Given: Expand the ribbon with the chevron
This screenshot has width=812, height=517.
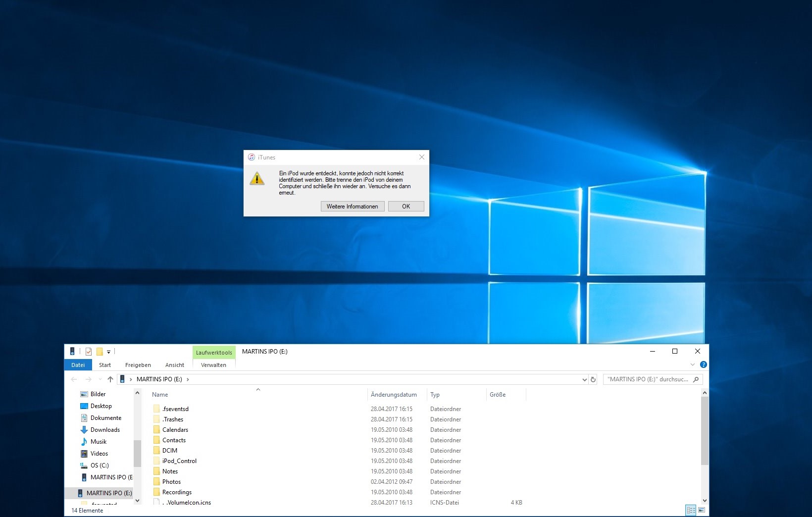Looking at the screenshot, I should pyautogui.click(x=692, y=365).
